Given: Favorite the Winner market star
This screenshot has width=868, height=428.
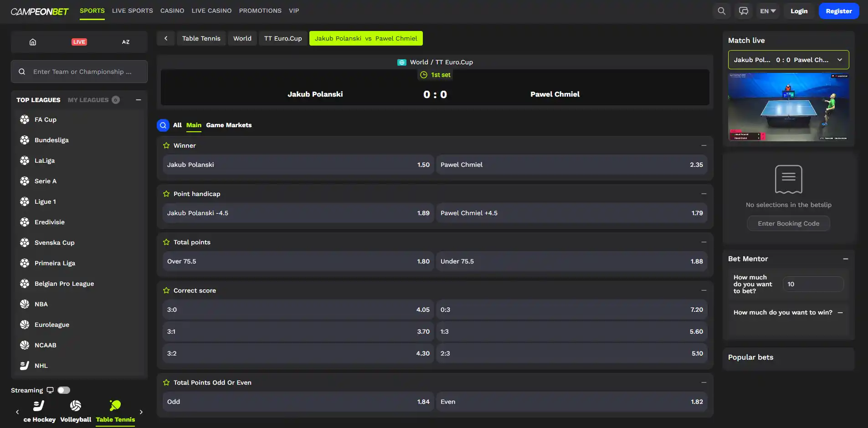Looking at the screenshot, I should 166,145.
